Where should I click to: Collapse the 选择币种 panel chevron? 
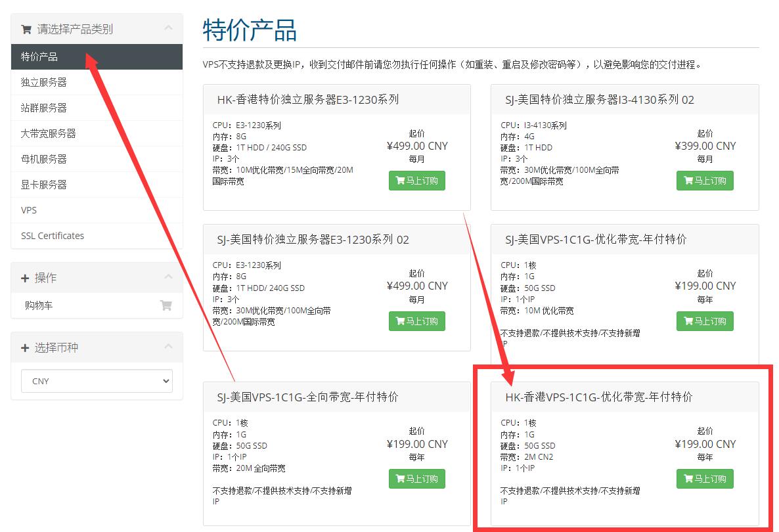tap(168, 347)
